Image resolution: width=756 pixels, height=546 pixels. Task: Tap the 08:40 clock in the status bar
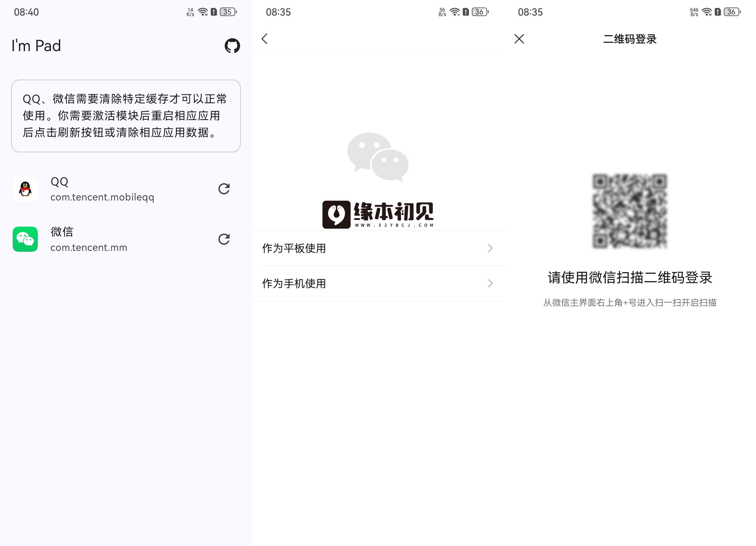[x=26, y=12]
